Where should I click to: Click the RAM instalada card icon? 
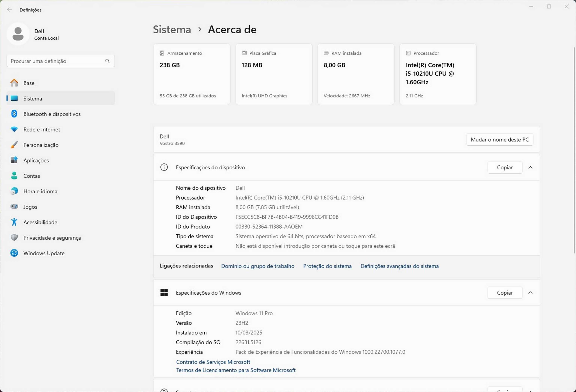point(326,53)
